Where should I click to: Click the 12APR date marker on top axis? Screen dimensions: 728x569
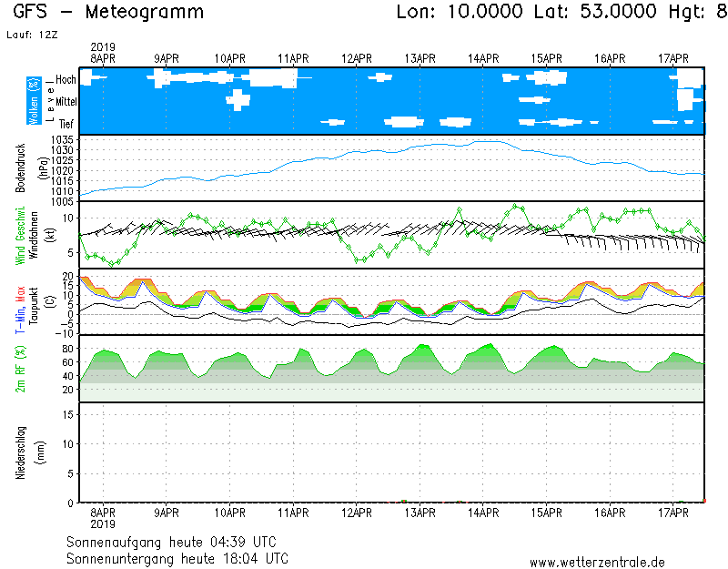click(x=357, y=58)
